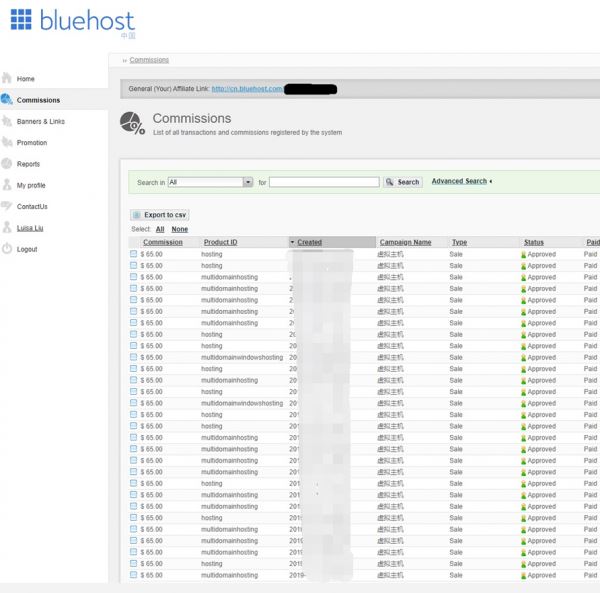The image size is (600, 593).
Task: Open My profile page
Action: point(31,185)
